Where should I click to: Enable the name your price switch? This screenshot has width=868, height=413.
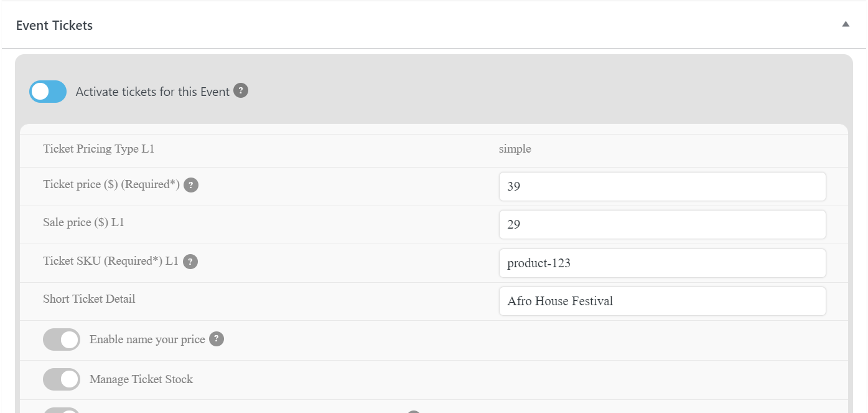click(62, 339)
